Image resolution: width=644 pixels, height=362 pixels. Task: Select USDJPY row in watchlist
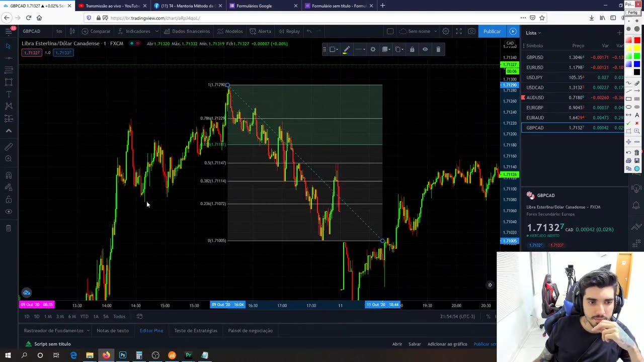coord(573,77)
